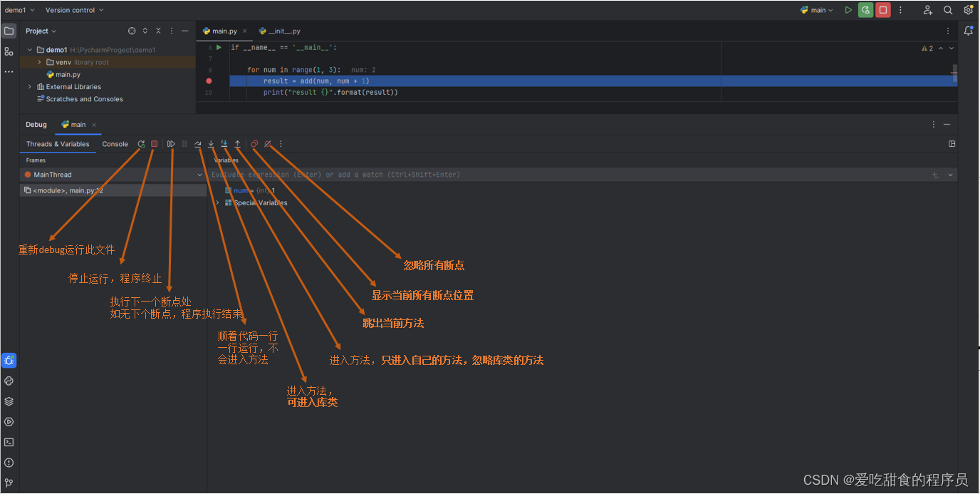The image size is (980, 494).
Task: Open the Notifications bell panel
Action: (968, 31)
